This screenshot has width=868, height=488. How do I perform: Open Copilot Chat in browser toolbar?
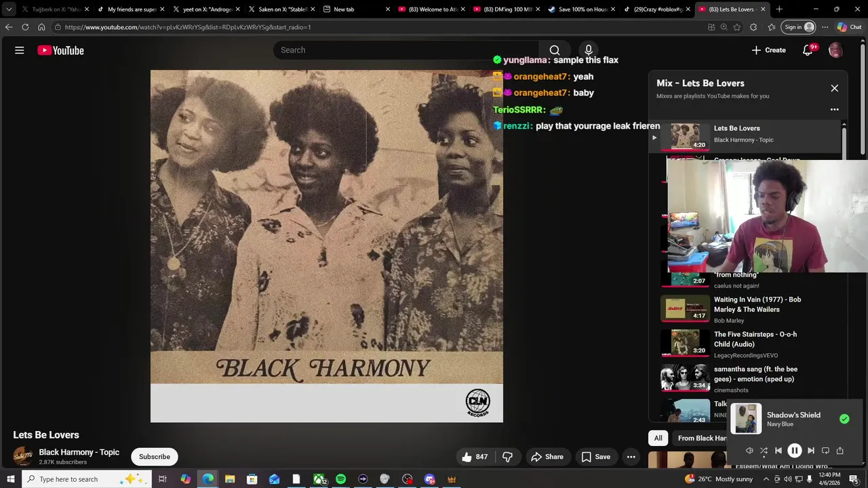849,27
